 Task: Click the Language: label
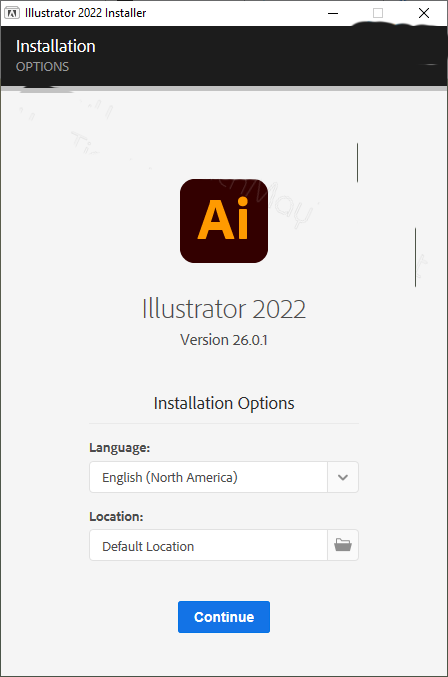pyautogui.click(x=120, y=448)
